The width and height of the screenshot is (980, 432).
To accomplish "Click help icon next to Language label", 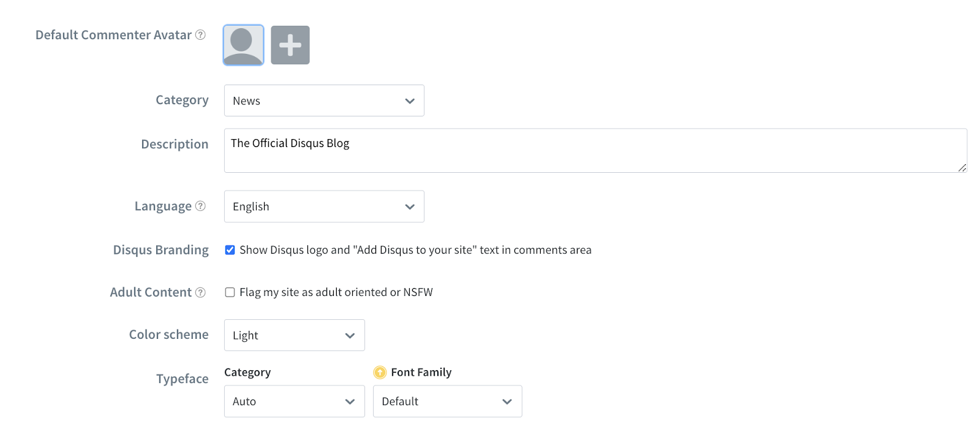I will (200, 206).
